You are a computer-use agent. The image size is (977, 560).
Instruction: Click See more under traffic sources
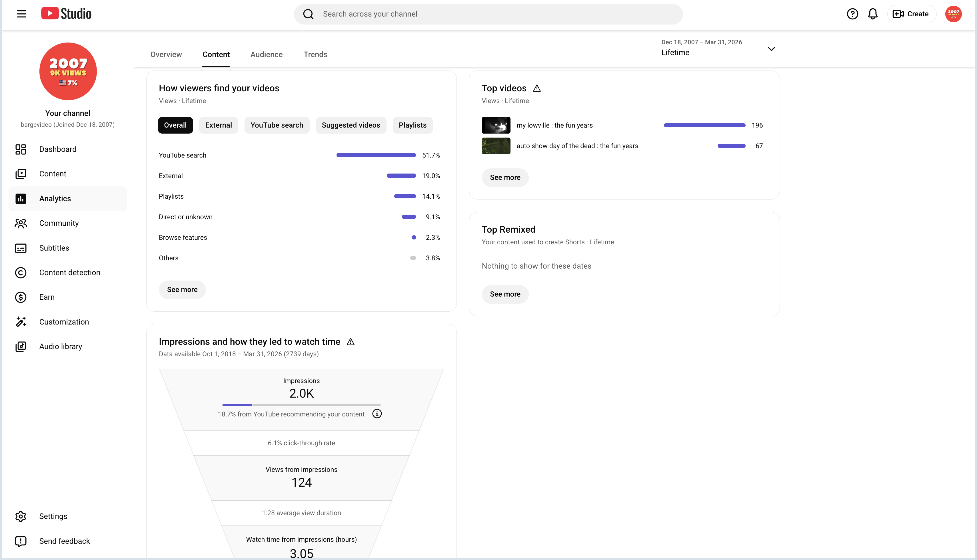[182, 290]
